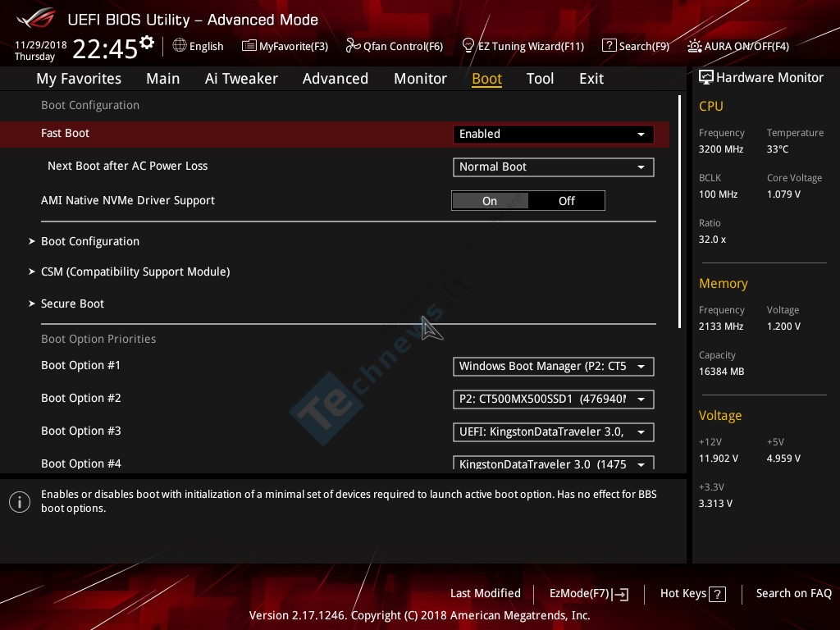This screenshot has height=630, width=840.
Task: Open the Boot Option #4 dropdown
Action: pyautogui.click(x=554, y=463)
